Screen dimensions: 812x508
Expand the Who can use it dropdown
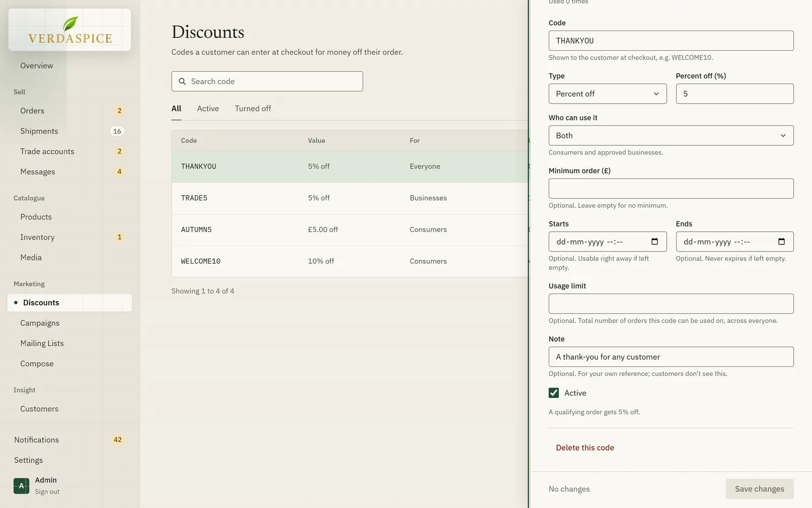[x=671, y=136]
